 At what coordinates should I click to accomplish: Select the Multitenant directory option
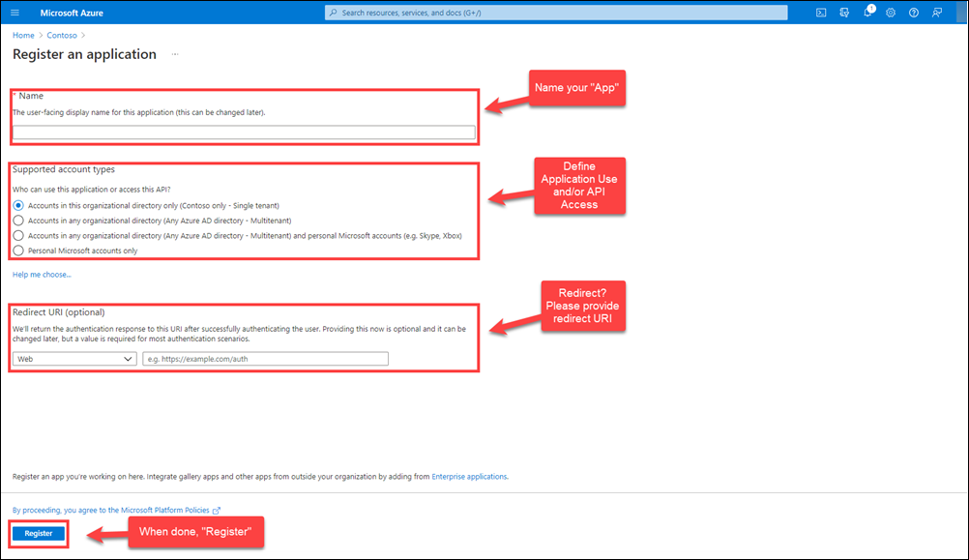point(17,220)
